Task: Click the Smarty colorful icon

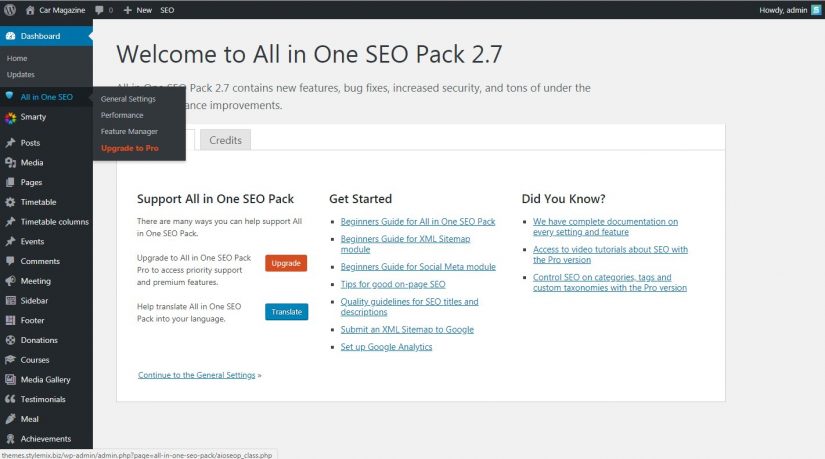Action: point(10,117)
